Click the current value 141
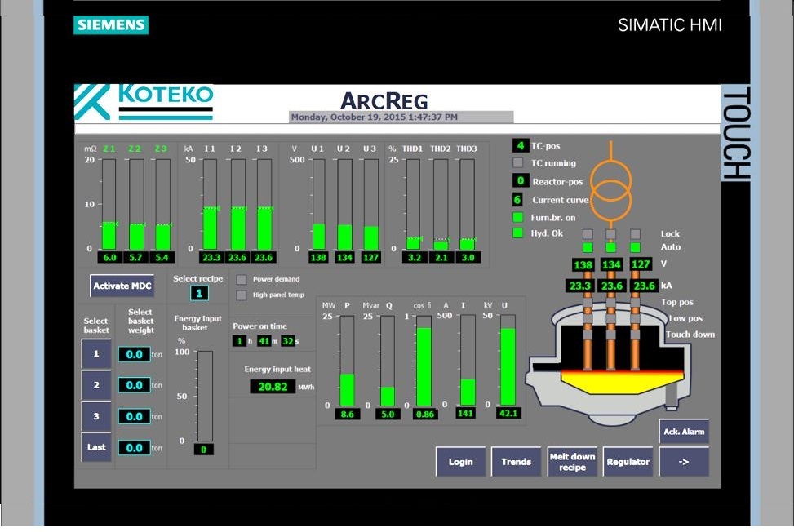This screenshot has height=532, width=794. click(x=465, y=413)
